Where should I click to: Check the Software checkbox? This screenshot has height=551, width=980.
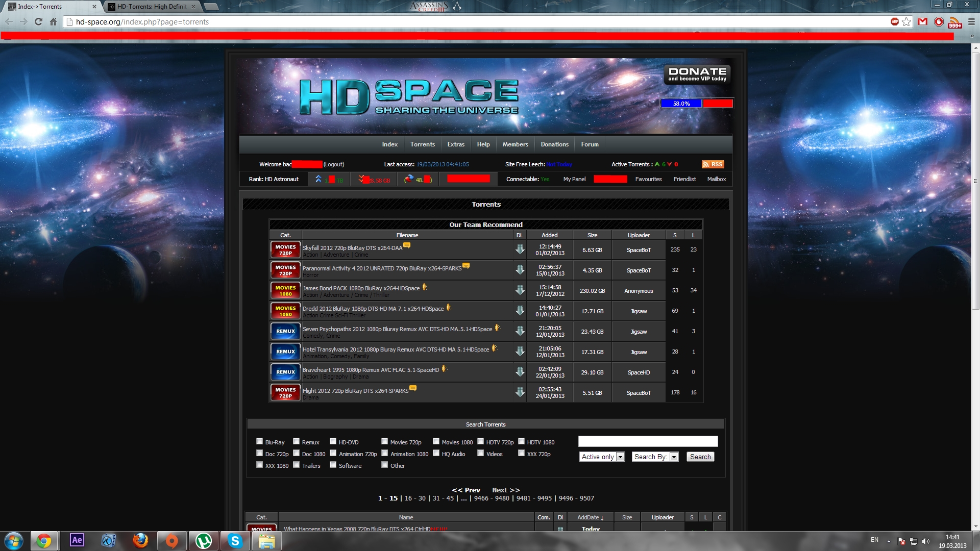[333, 465]
